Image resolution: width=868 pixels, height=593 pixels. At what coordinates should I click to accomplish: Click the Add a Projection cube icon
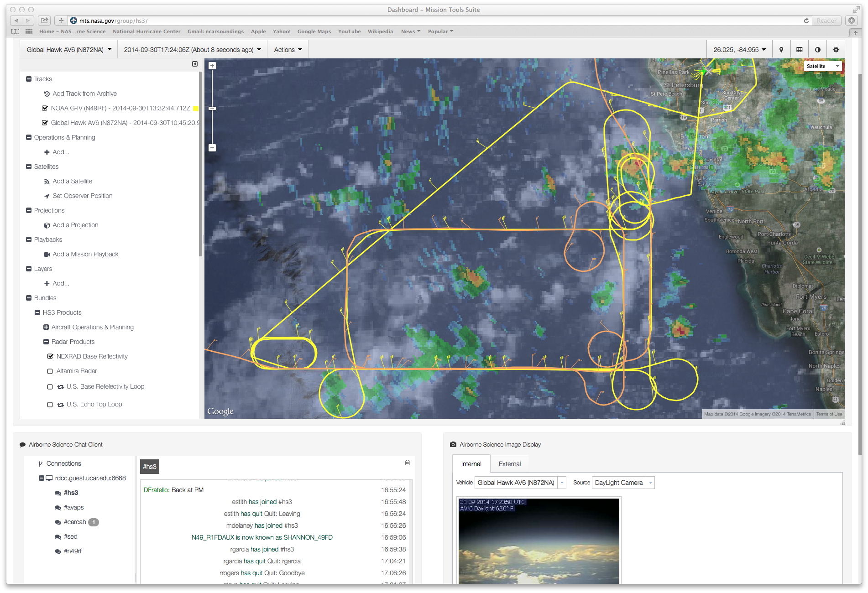[x=47, y=225]
